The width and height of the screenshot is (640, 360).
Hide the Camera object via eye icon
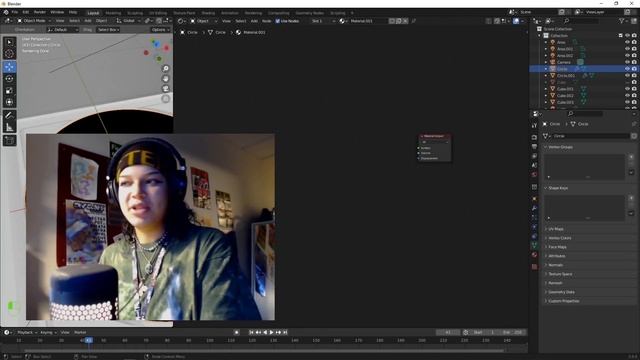click(627, 62)
